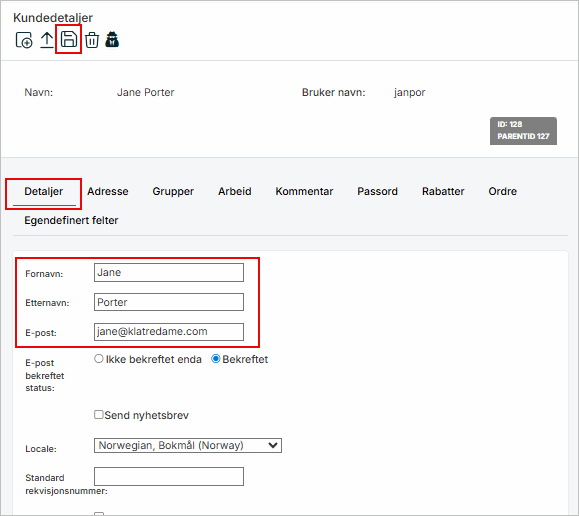Switch to the Adresse tab

108,191
